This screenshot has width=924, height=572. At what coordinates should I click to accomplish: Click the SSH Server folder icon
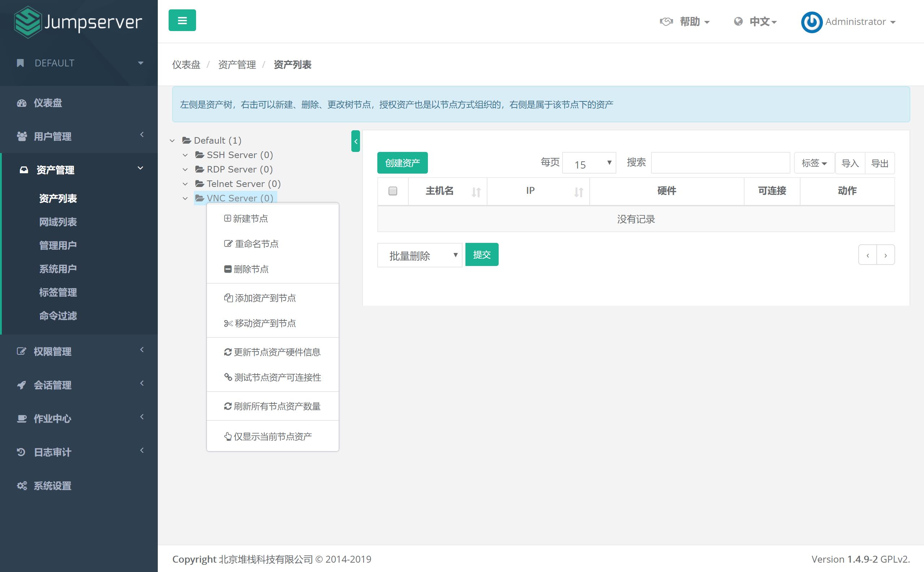click(x=199, y=155)
